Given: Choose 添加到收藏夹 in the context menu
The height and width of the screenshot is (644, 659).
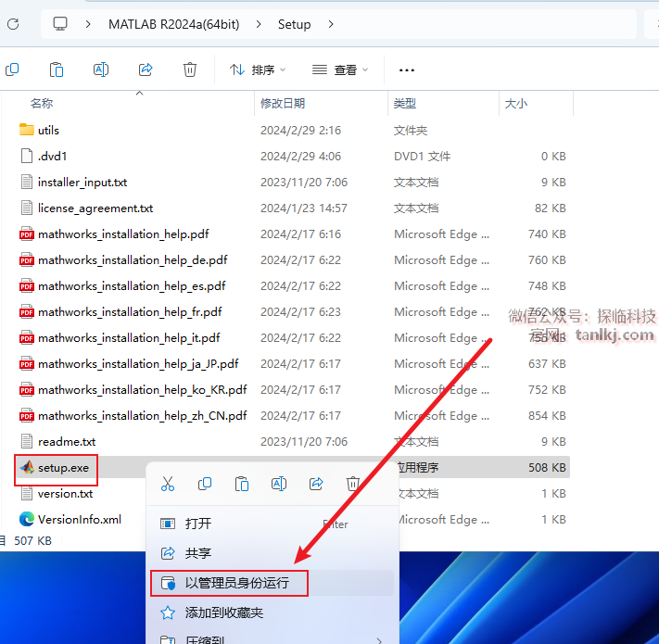Looking at the screenshot, I should 272,612.
